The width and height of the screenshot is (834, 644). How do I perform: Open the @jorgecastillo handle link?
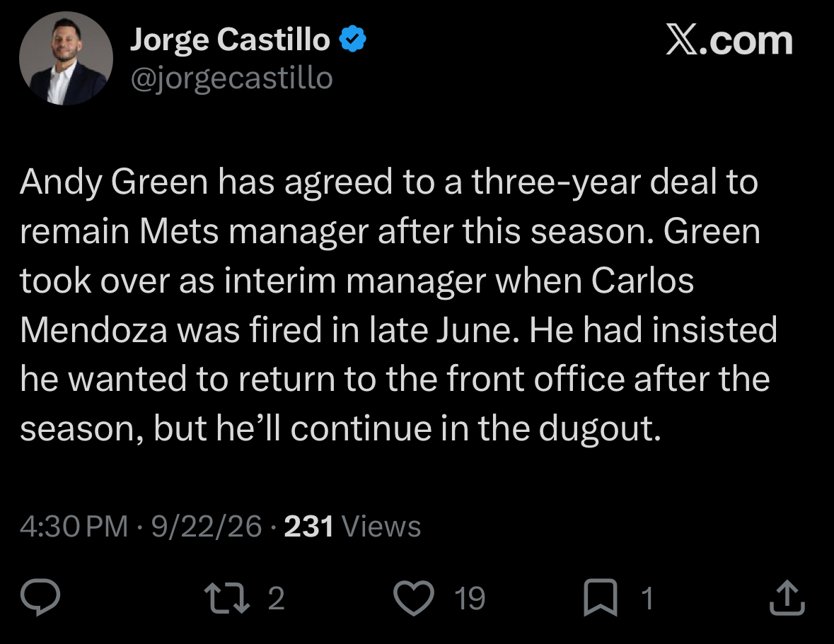232,79
